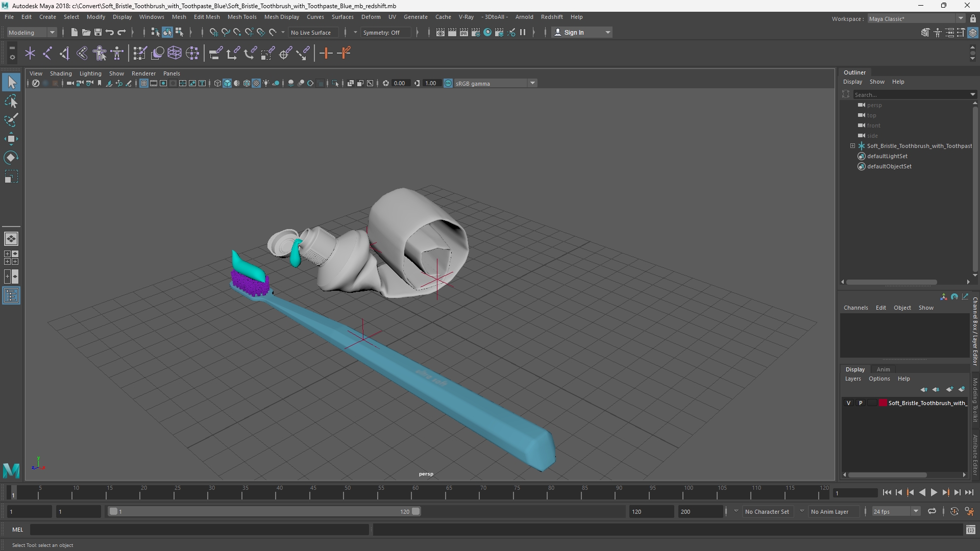
Task: Open the IPR render button
Action: click(464, 32)
